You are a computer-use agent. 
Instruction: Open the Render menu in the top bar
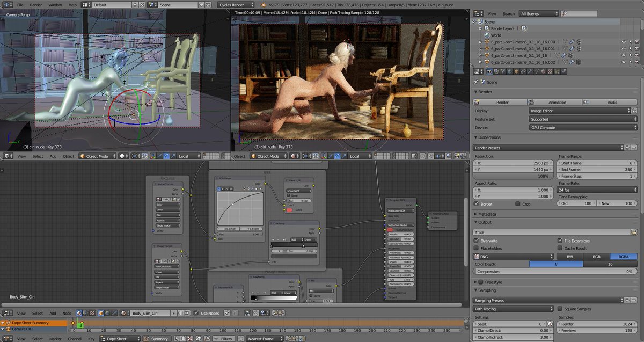coord(36,4)
